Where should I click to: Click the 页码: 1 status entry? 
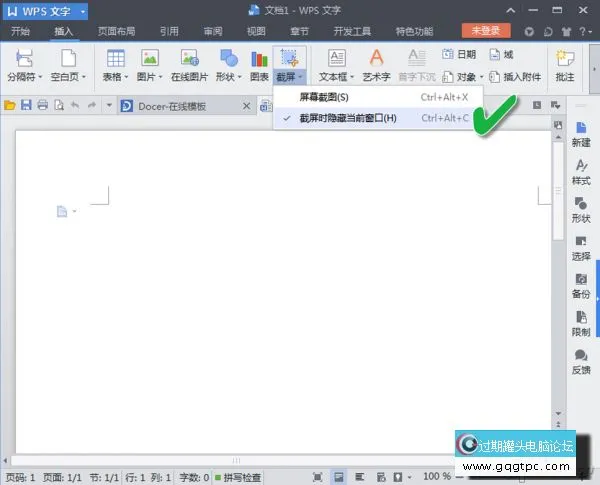tap(20, 477)
